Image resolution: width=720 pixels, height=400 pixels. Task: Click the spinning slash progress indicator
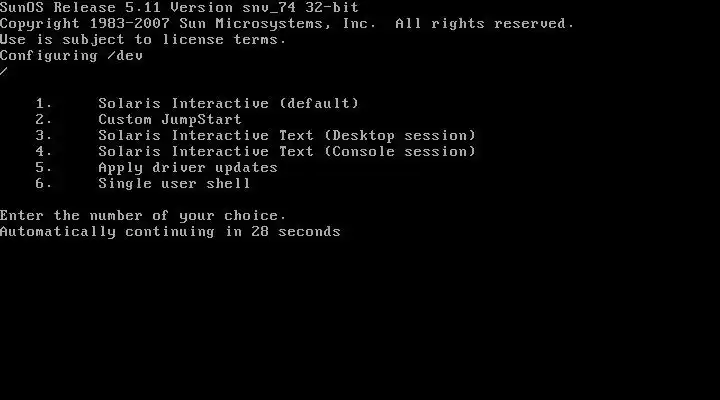tap(4, 72)
